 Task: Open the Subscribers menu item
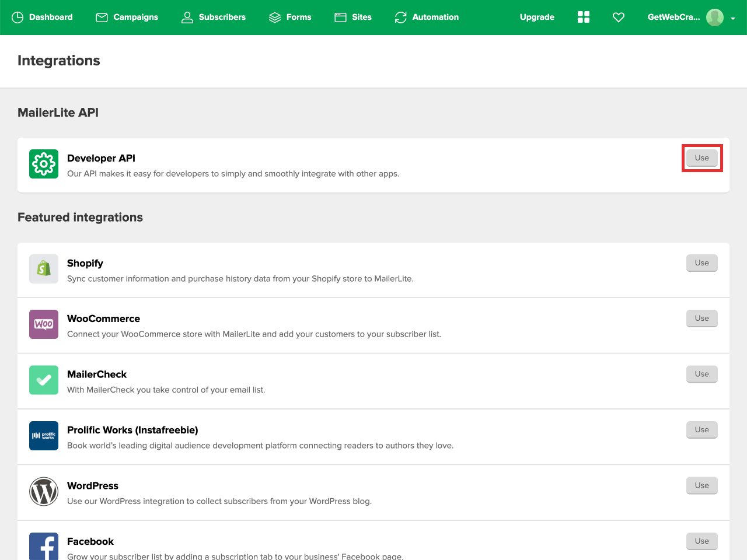214,17
